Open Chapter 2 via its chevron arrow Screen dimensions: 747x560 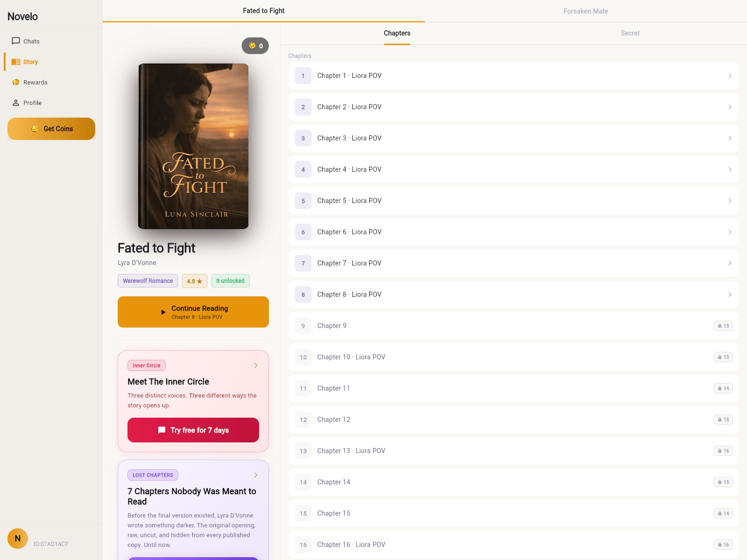(x=730, y=107)
